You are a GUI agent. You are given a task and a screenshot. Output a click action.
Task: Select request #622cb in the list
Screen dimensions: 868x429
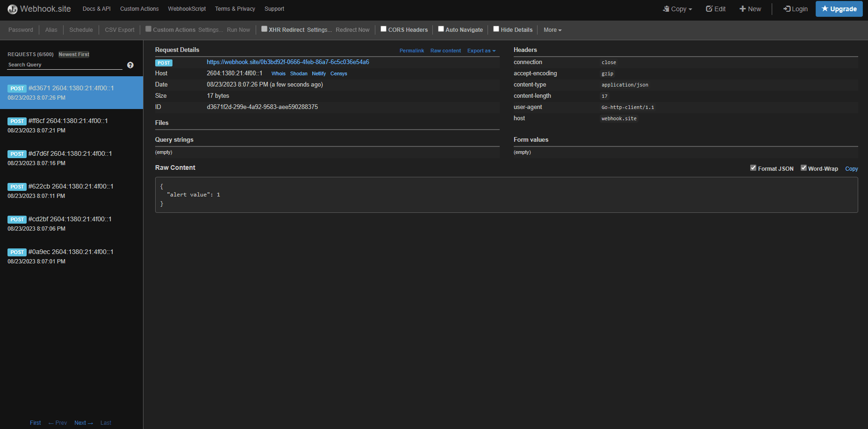point(72,191)
